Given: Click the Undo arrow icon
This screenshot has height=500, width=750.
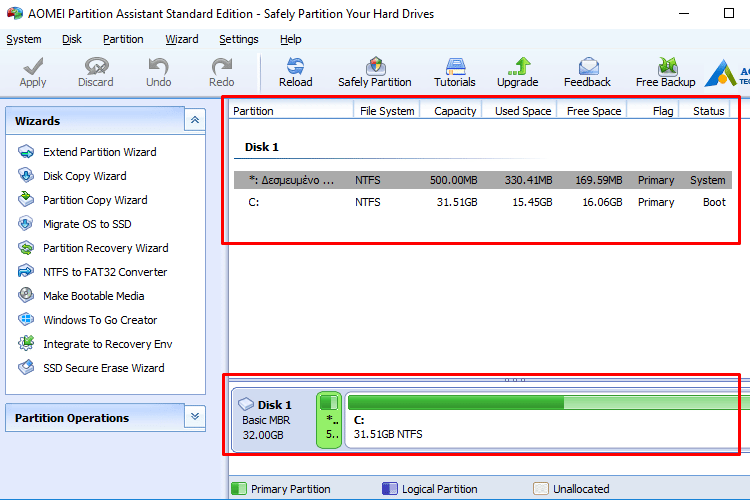Looking at the screenshot, I should pyautogui.click(x=158, y=66).
